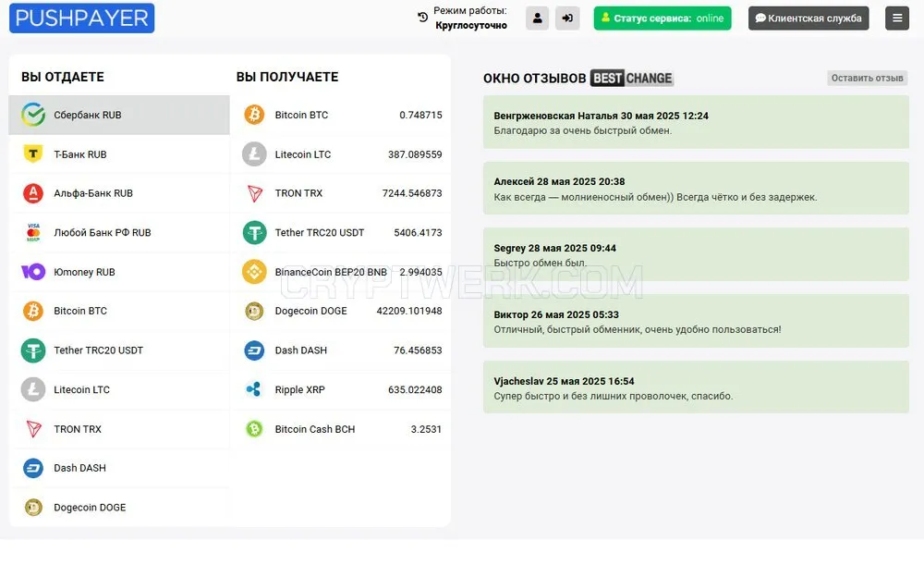Select Т-Банк RUB to give
This screenshot has height=565, width=924.
[119, 154]
